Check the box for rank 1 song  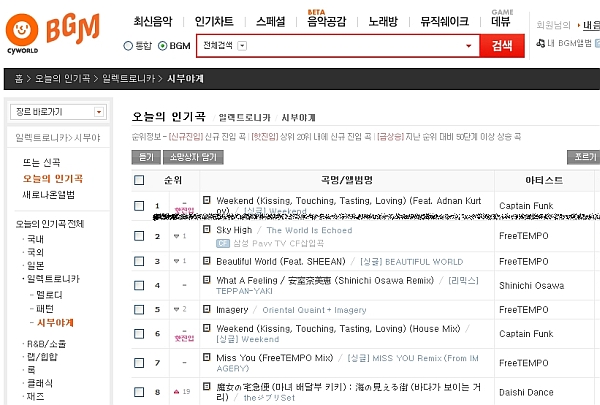[139, 206]
